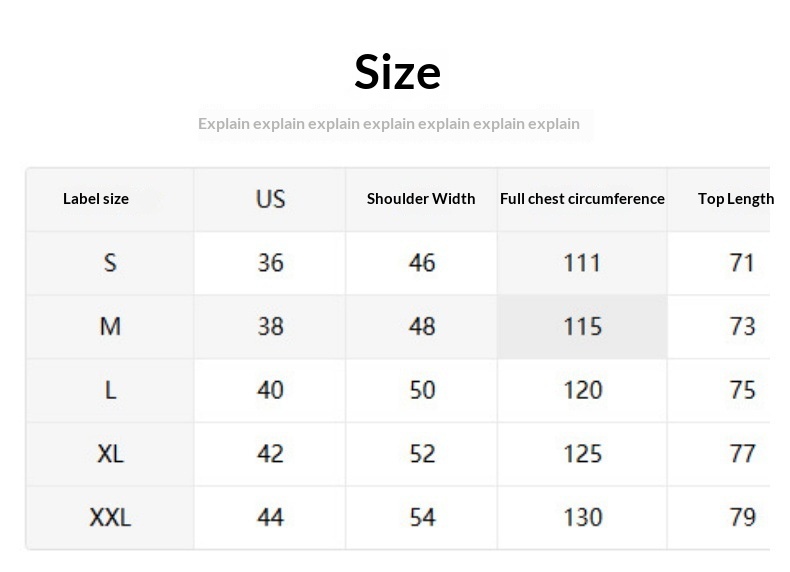Select the XXL label size cell
Screen dimensions: 790x572
[110, 517]
